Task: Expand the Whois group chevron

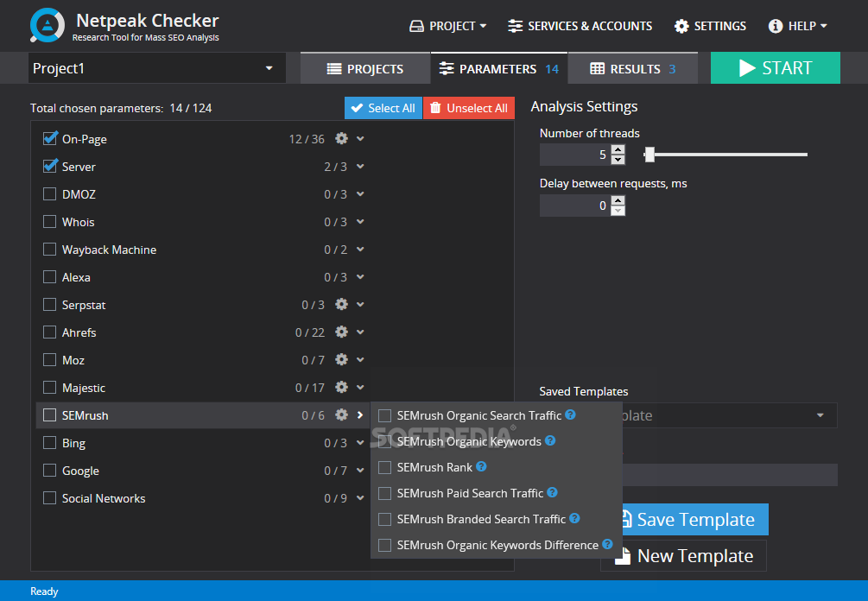Action: tap(360, 221)
